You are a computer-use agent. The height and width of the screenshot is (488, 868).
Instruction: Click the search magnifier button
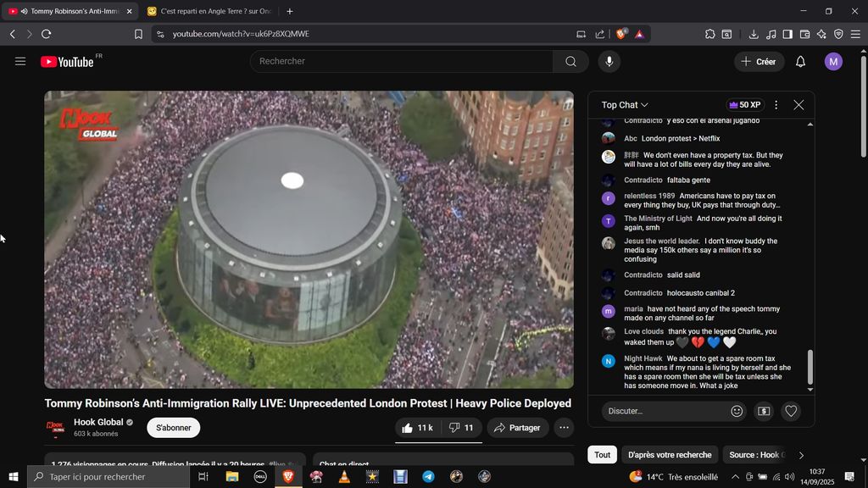(570, 61)
